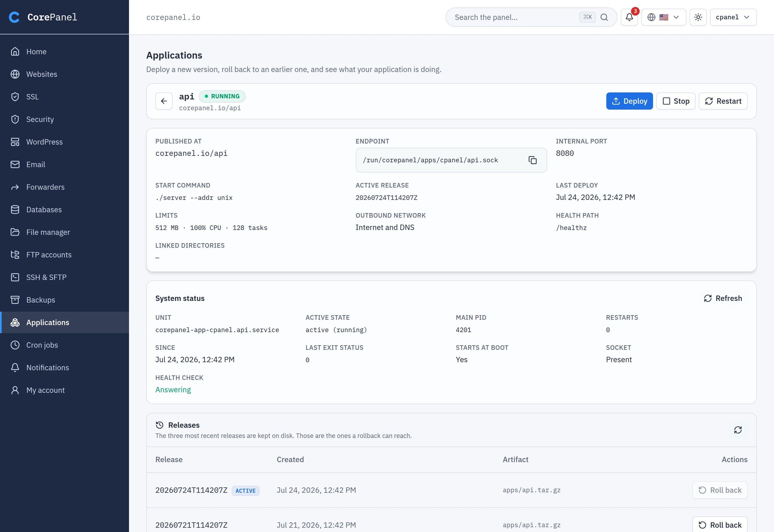Click the corepanel-app-cpanel.api.service unit name

pyautogui.click(x=217, y=330)
